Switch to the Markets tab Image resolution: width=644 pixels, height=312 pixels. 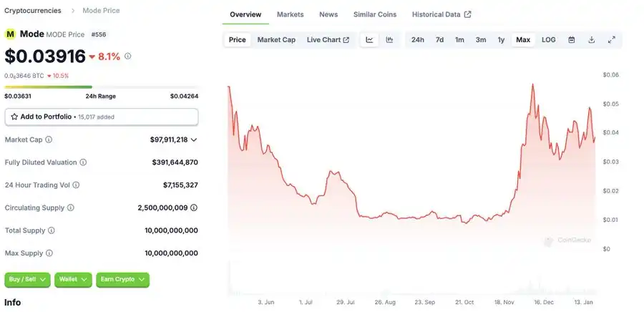click(x=290, y=14)
